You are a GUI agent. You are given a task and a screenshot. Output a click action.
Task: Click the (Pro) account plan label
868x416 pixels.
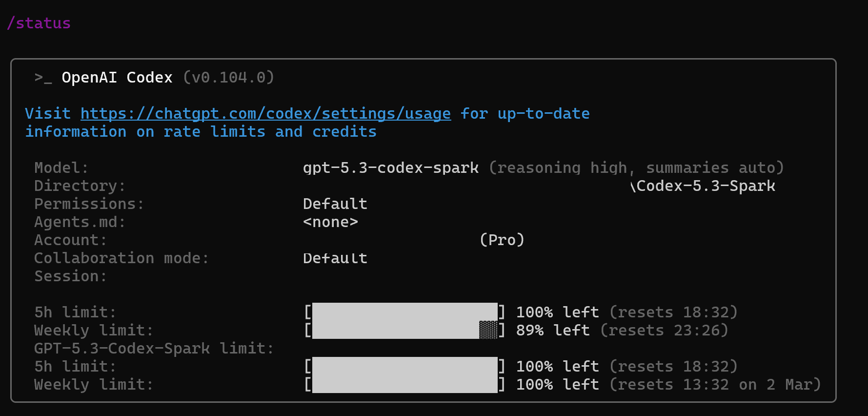pyautogui.click(x=502, y=240)
